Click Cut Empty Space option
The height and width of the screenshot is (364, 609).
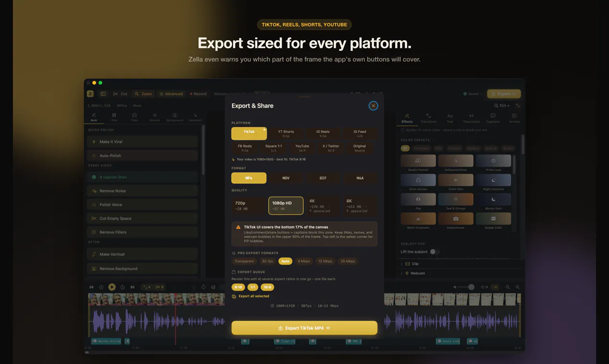[x=142, y=218]
